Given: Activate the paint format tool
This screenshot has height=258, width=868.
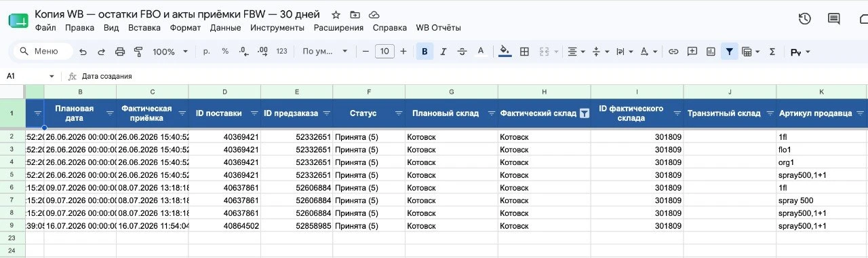Looking at the screenshot, I should pos(138,52).
